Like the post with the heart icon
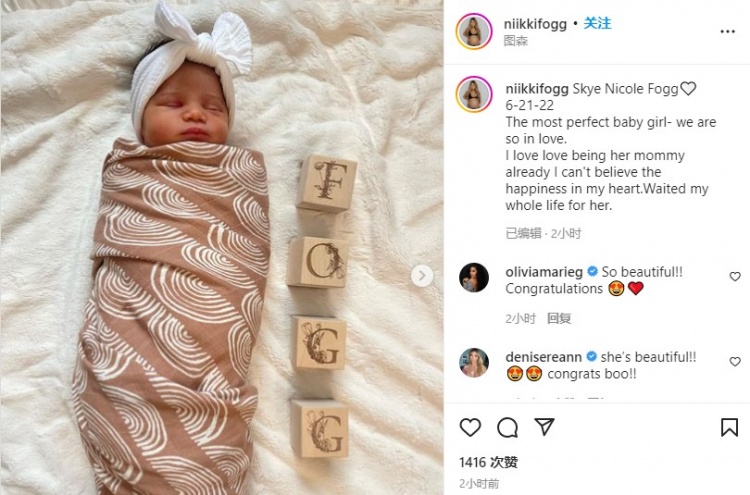This screenshot has width=750, height=495. click(470, 427)
